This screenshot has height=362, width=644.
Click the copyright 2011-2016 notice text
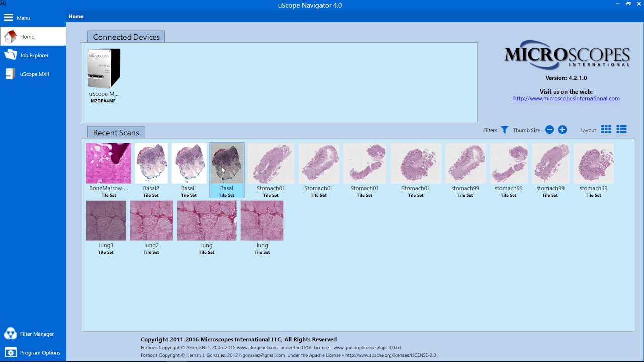click(x=238, y=339)
